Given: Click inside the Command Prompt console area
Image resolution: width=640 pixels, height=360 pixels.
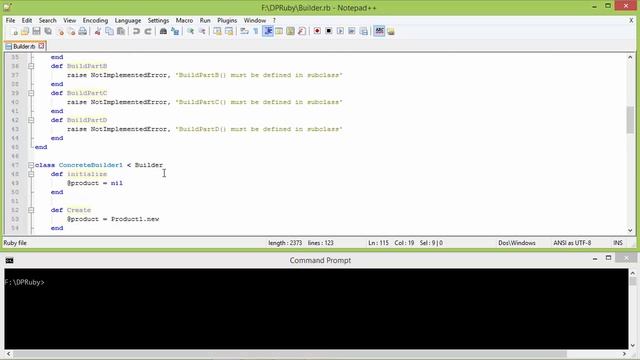Looking at the screenshot, I should click(316, 309).
